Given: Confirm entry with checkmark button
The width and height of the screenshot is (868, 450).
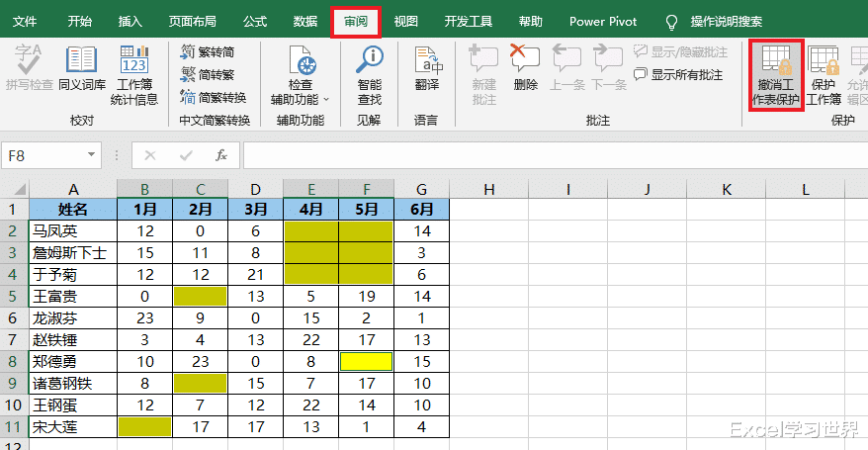Looking at the screenshot, I should tap(186, 155).
